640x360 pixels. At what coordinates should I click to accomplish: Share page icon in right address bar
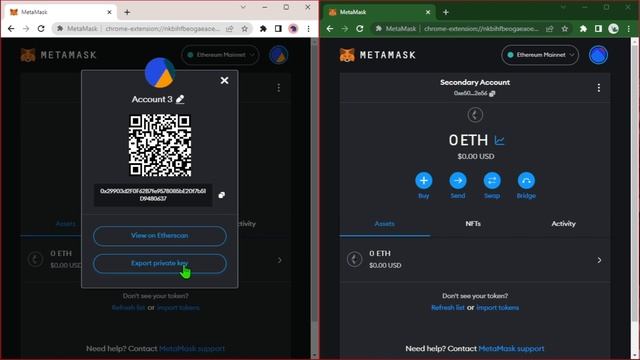click(549, 29)
